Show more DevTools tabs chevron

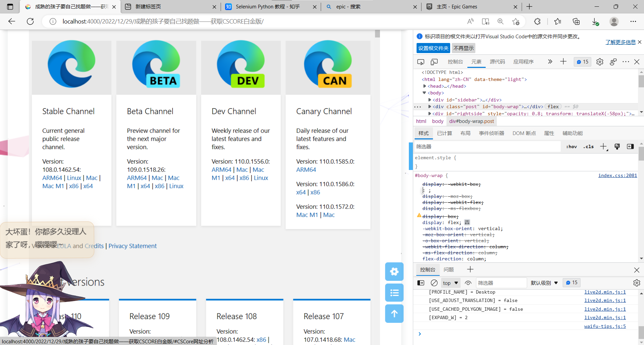click(x=550, y=61)
